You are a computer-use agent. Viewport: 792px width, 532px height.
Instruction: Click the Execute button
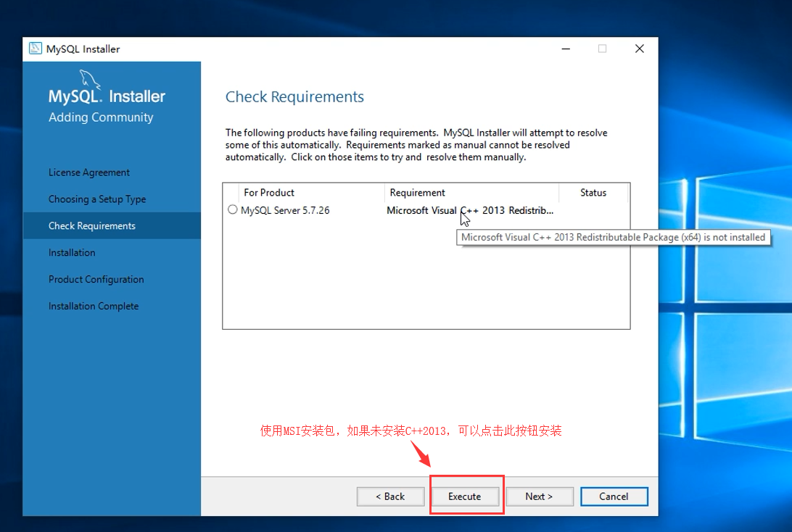465,496
